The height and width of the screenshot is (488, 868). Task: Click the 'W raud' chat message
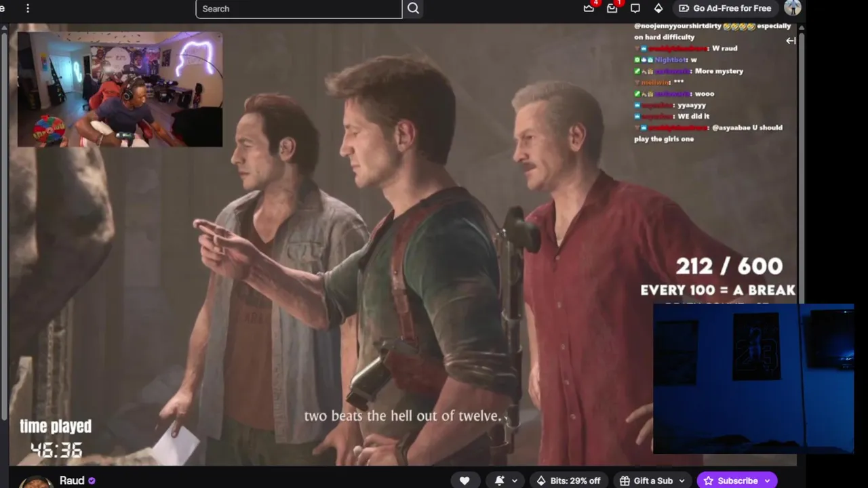point(724,48)
